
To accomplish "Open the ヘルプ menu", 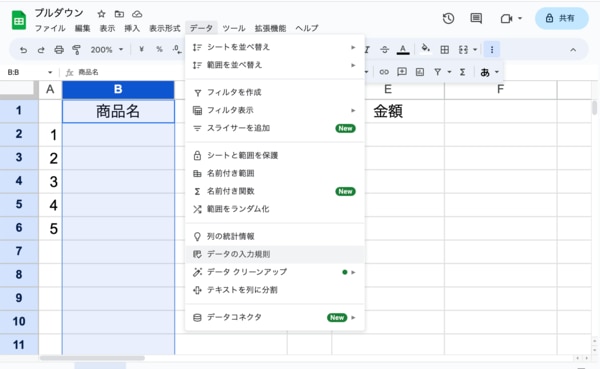I will (307, 28).
